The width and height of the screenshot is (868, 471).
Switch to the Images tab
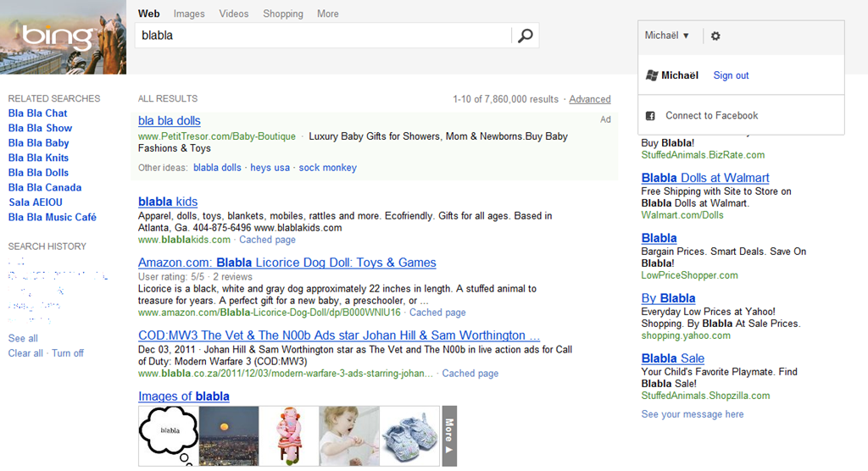click(x=189, y=14)
